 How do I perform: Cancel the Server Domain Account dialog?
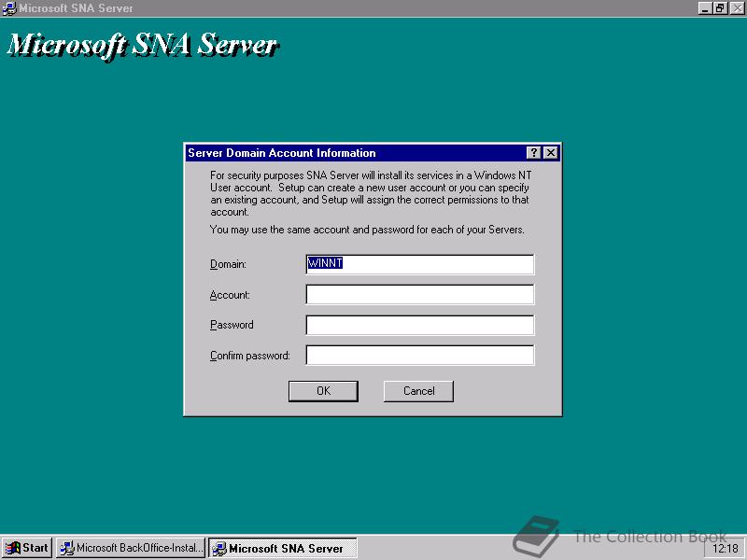(x=418, y=391)
